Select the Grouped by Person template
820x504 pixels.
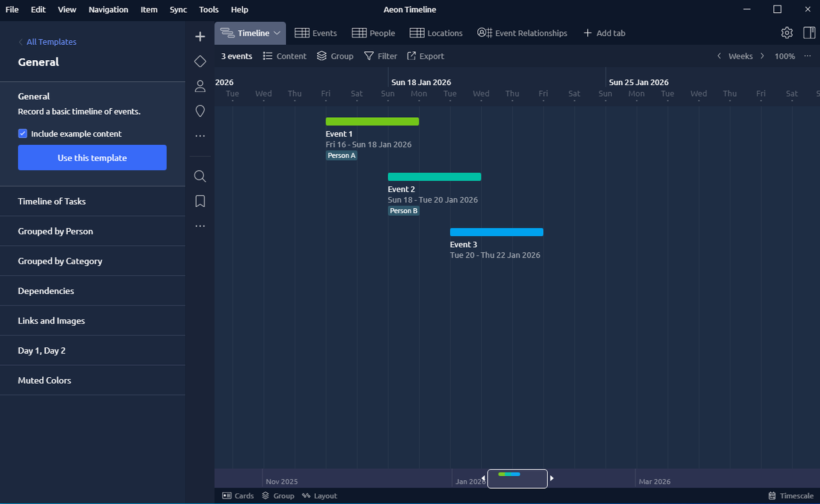pos(56,231)
